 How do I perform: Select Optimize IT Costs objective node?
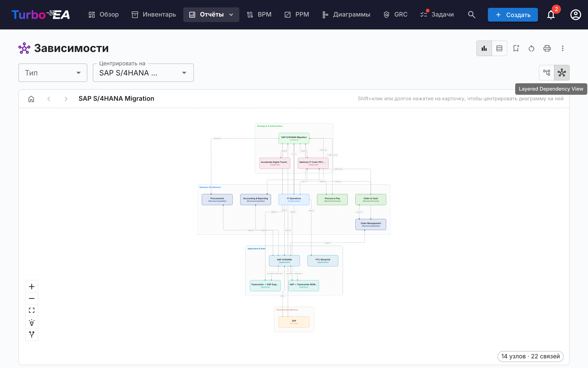(x=313, y=163)
